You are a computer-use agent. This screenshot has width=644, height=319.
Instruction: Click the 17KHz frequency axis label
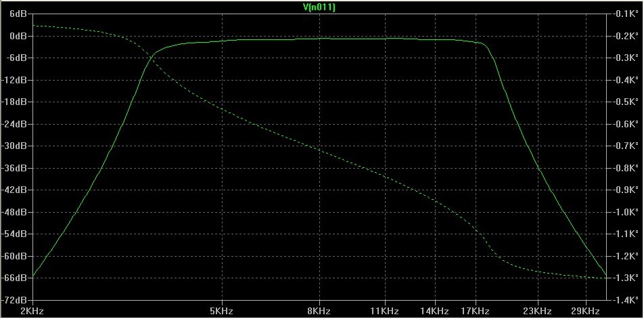[x=475, y=311]
